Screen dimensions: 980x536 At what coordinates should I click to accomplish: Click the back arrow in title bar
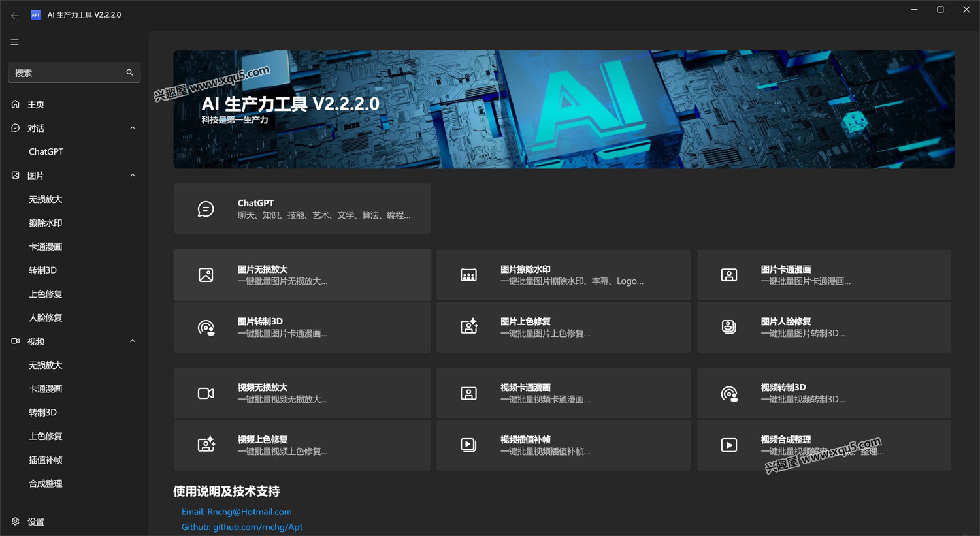14,15
